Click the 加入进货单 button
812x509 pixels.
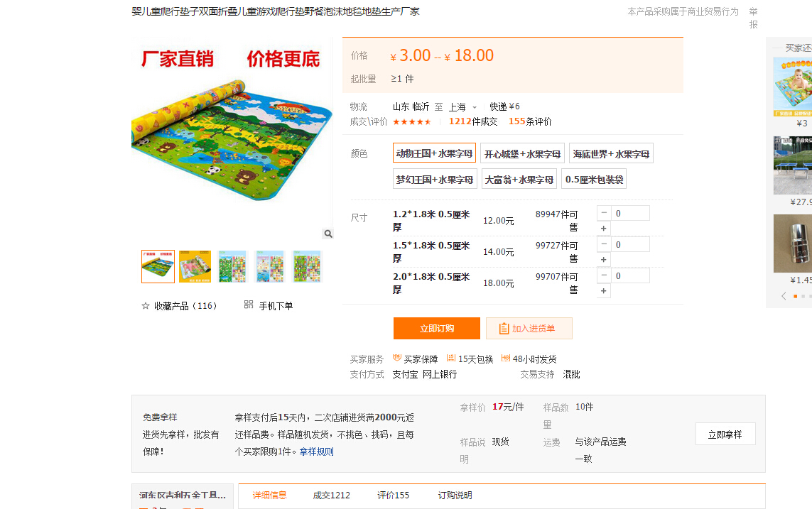point(529,329)
